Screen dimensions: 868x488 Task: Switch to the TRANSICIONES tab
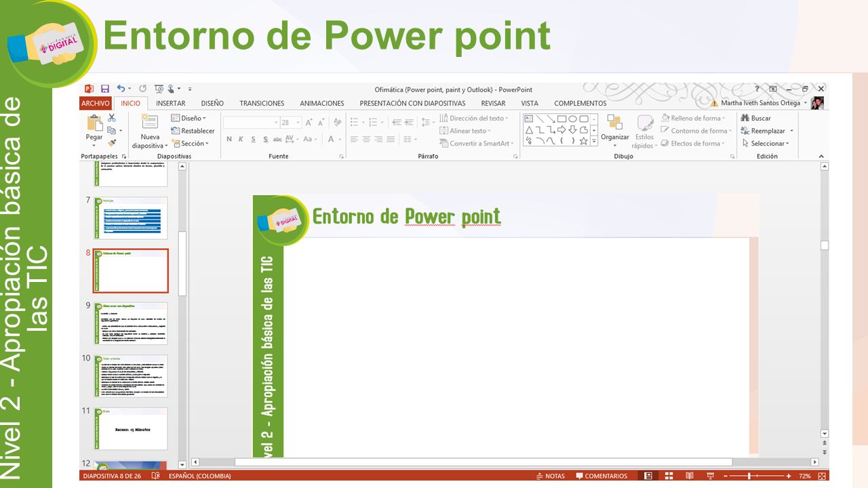point(262,103)
